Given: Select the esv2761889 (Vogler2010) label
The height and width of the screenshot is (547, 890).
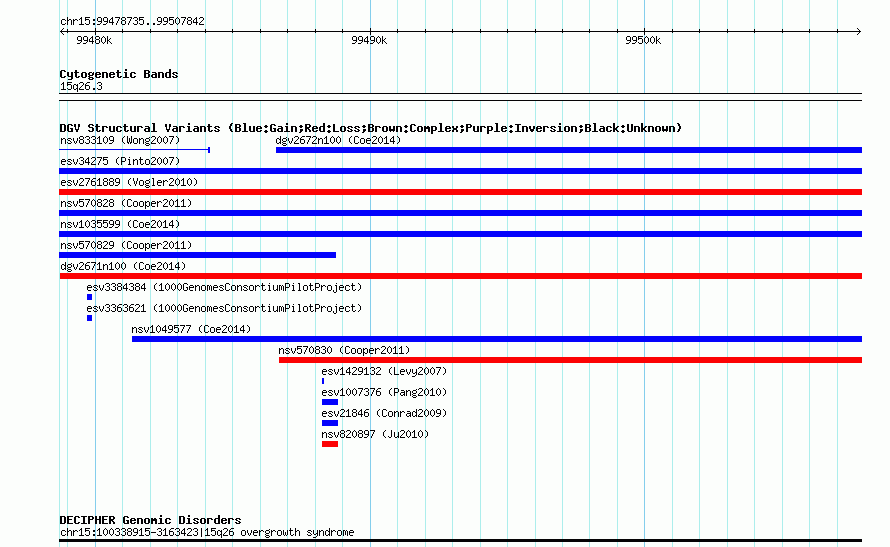Looking at the screenshot, I should (x=129, y=182).
